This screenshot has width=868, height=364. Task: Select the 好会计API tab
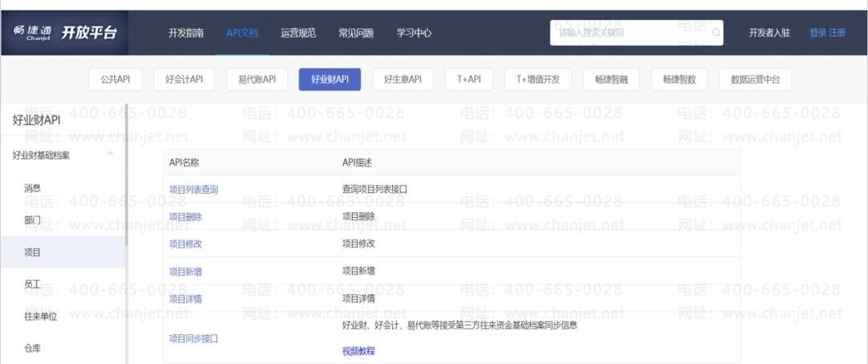point(184,79)
